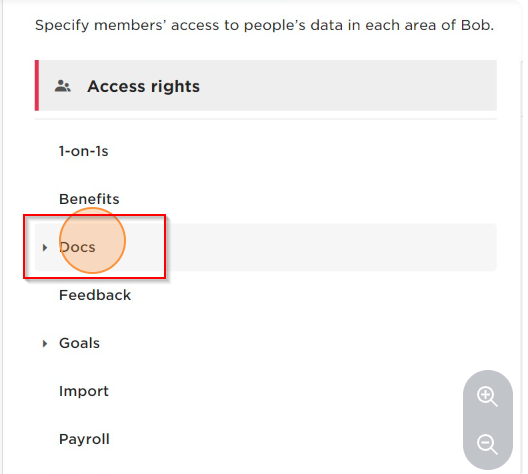Viewport: 528px width, 474px height.
Task: Click the zoom in magnifier icon
Action: point(487,397)
